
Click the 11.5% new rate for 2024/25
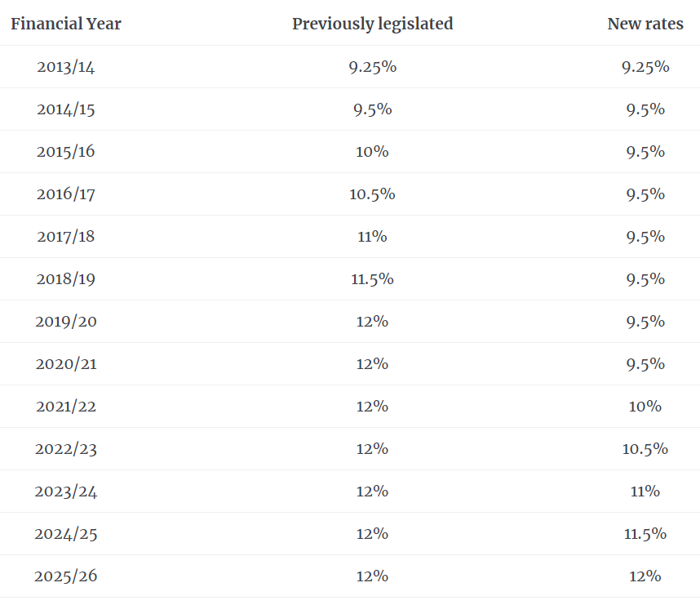pyautogui.click(x=645, y=534)
